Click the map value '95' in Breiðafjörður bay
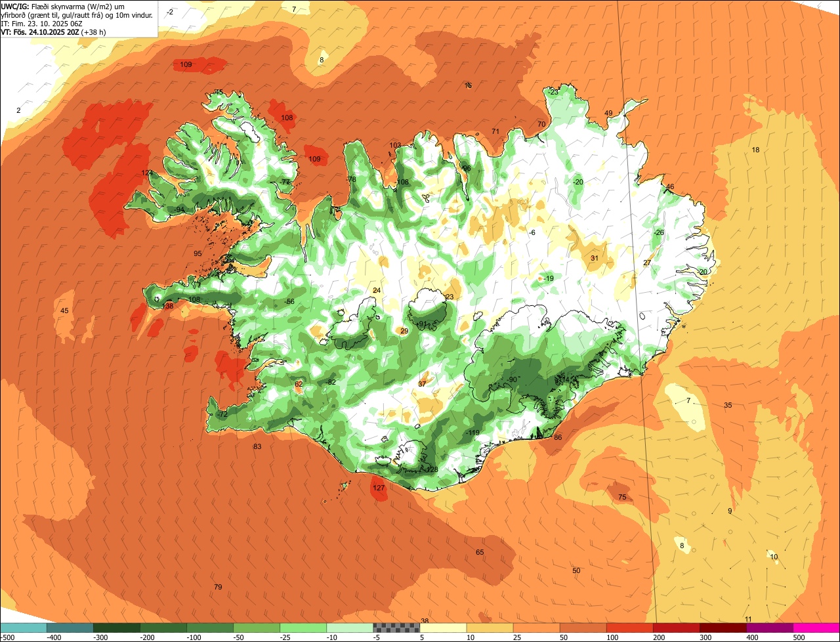Screen dimensions: 840x642 coord(198,253)
